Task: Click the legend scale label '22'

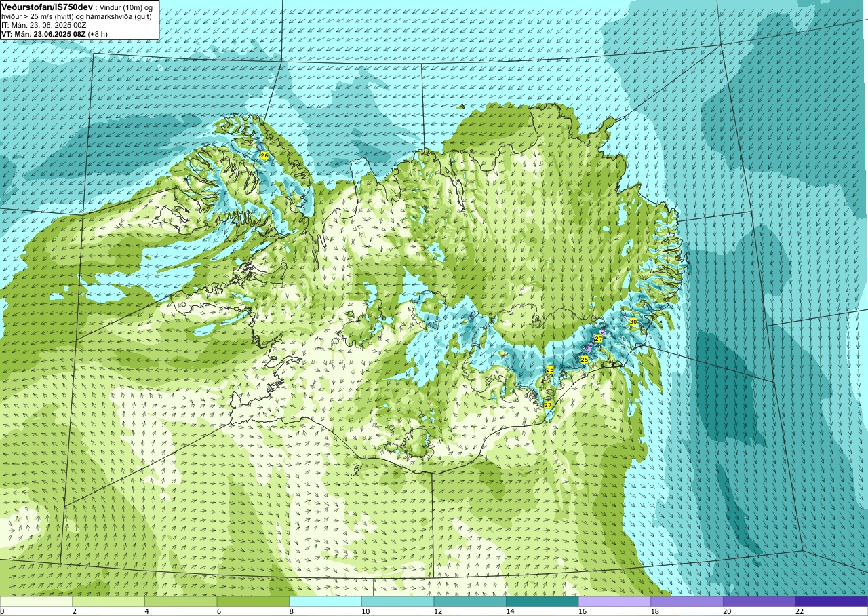Action: [x=799, y=611]
